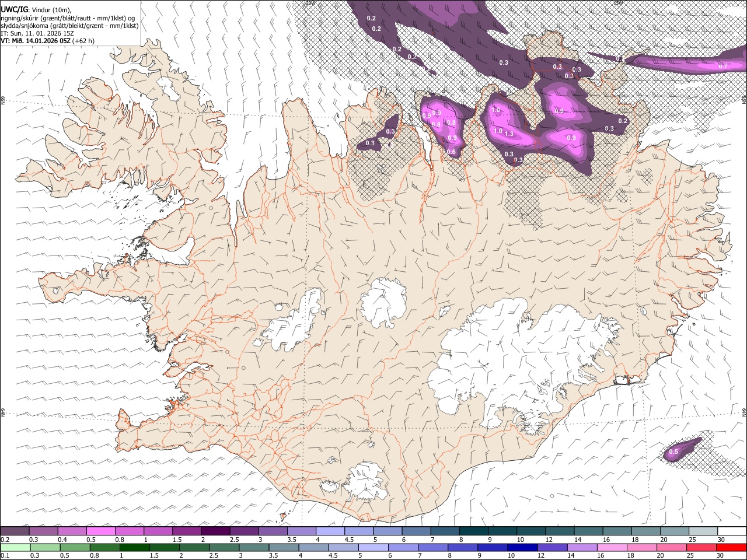Click the 0.8 label in the snow legend
This screenshot has height=560, width=747.
[x=120, y=540]
